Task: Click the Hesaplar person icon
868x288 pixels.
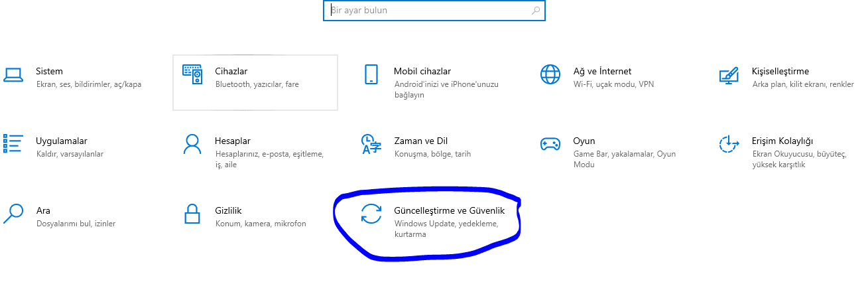Action: pyautogui.click(x=192, y=144)
